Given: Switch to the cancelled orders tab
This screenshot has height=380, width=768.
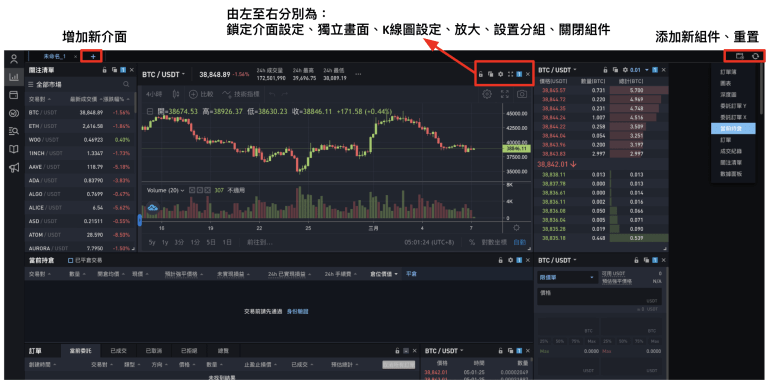Looking at the screenshot, I should [153, 351].
